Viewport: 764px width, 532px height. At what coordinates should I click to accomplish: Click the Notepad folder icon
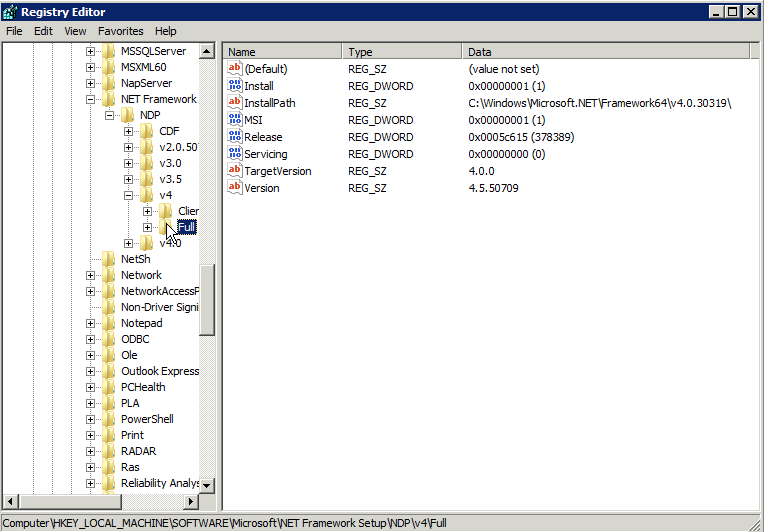coord(109,323)
